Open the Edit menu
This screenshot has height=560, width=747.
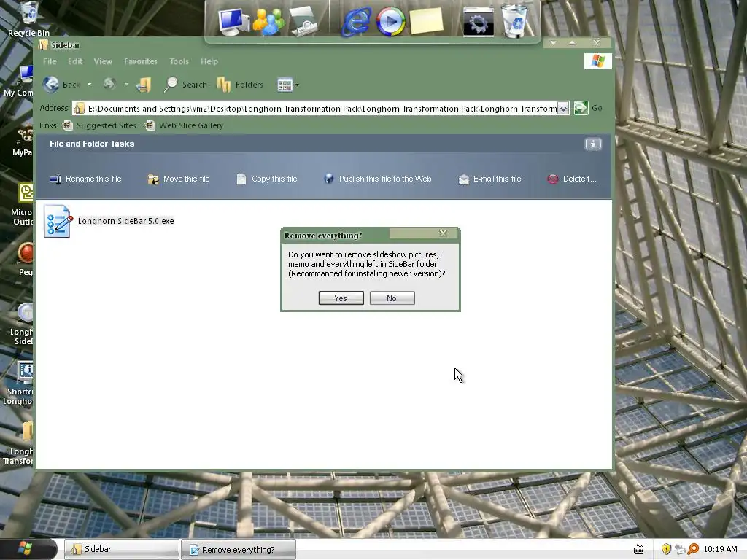click(x=75, y=61)
